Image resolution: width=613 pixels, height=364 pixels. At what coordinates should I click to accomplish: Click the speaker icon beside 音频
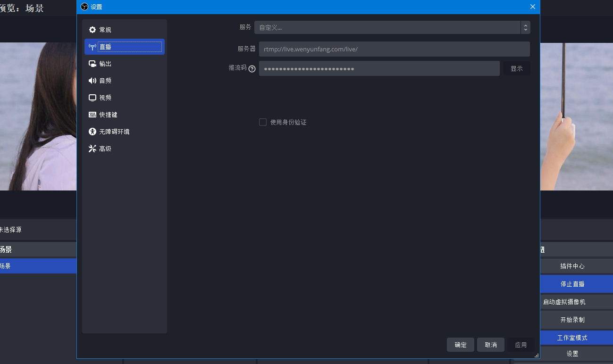click(x=92, y=81)
